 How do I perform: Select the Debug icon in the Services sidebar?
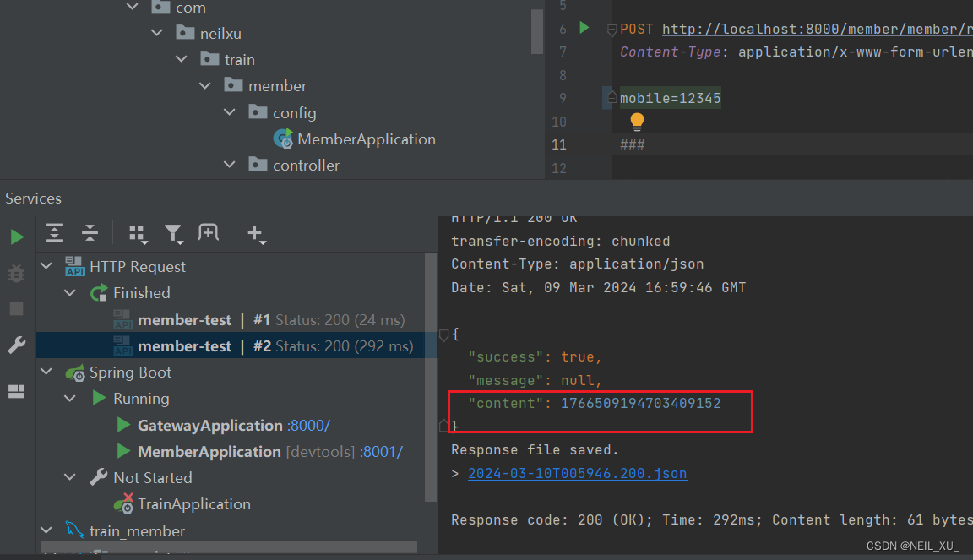click(16, 272)
